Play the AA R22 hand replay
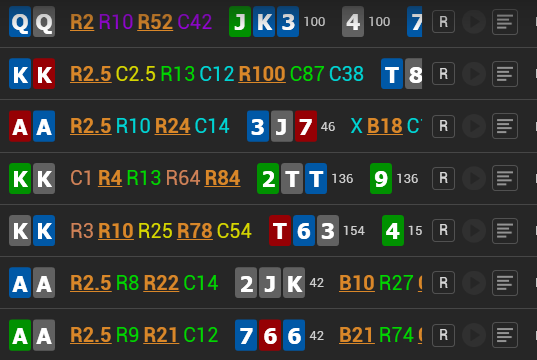Viewport: 537px width, 360px height. [x=474, y=283]
